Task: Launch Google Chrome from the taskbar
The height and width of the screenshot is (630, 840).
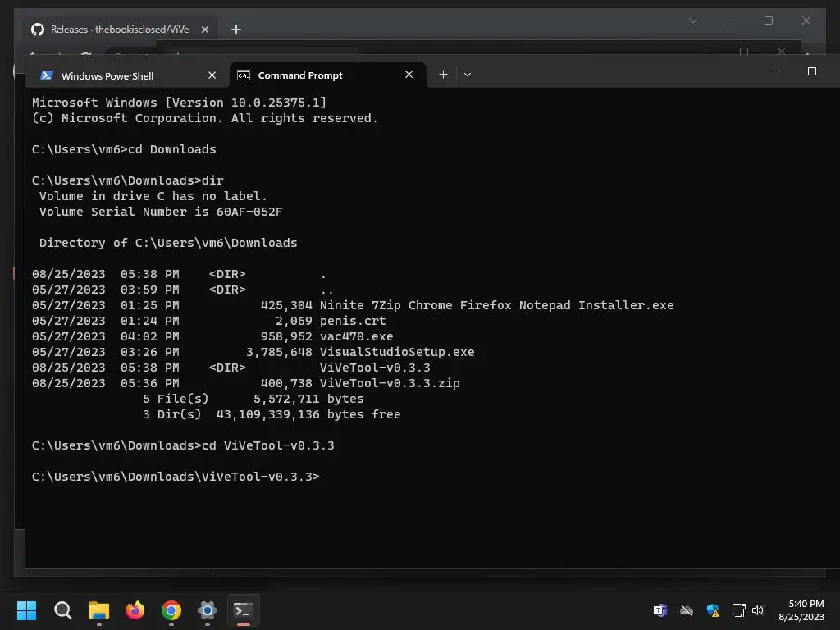Action: coord(171,610)
